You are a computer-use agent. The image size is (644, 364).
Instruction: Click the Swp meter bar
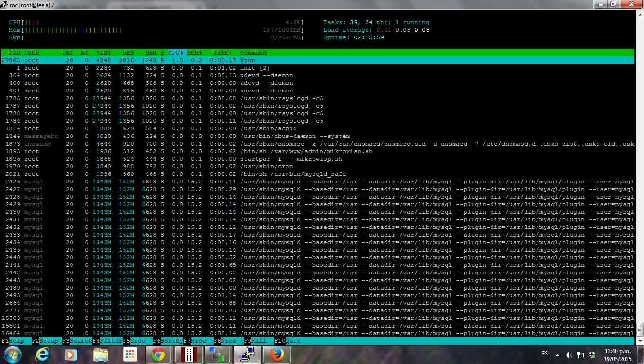pyautogui.click(x=157, y=37)
